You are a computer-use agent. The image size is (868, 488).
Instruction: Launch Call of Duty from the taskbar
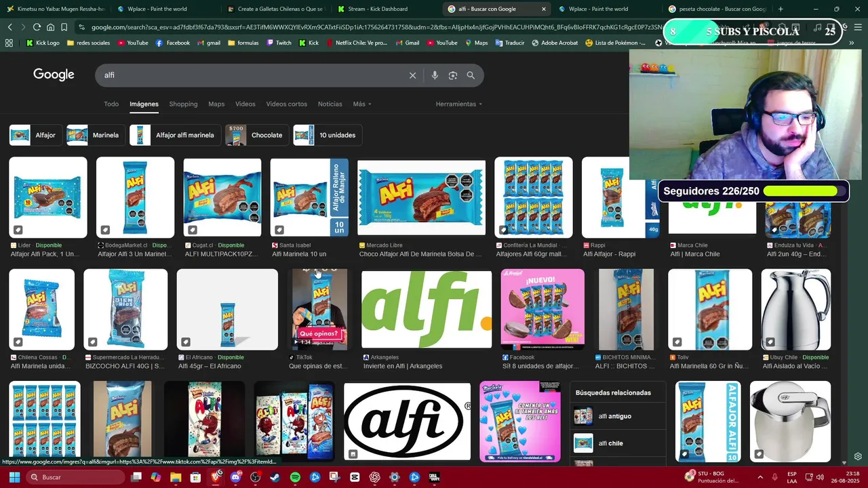(x=435, y=477)
